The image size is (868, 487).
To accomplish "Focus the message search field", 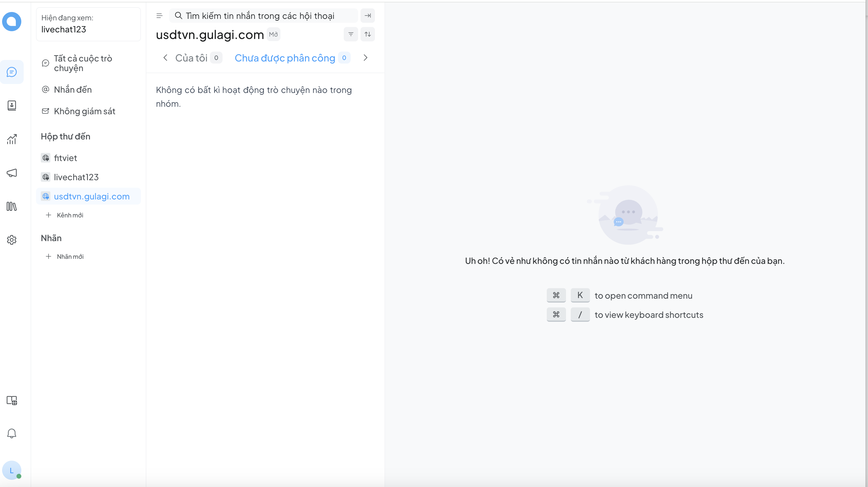I will coord(263,16).
